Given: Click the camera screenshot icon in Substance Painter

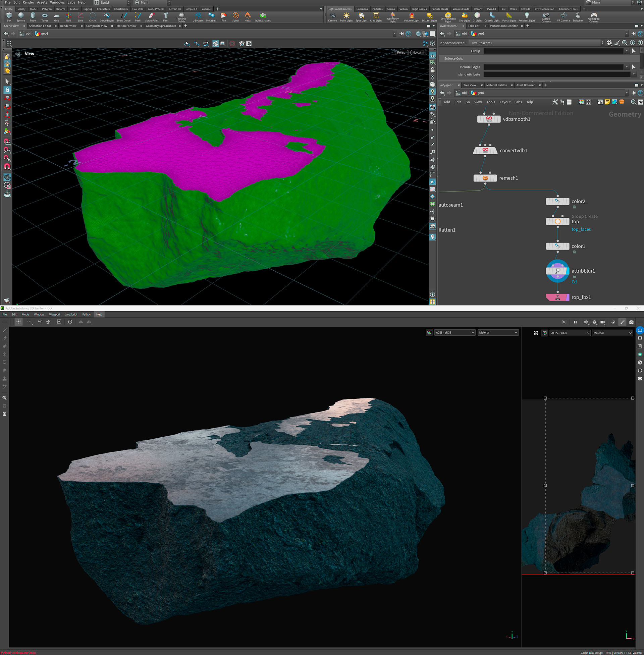Looking at the screenshot, I should 631,322.
